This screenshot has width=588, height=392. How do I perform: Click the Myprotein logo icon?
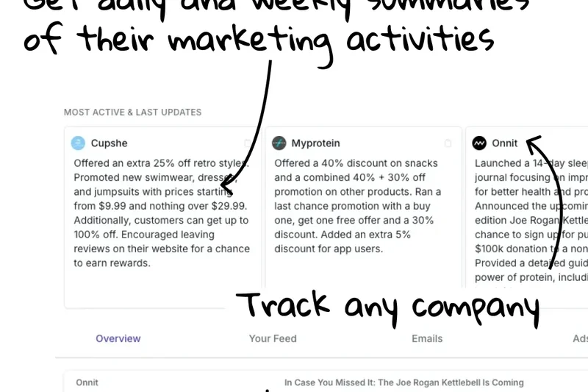279,143
